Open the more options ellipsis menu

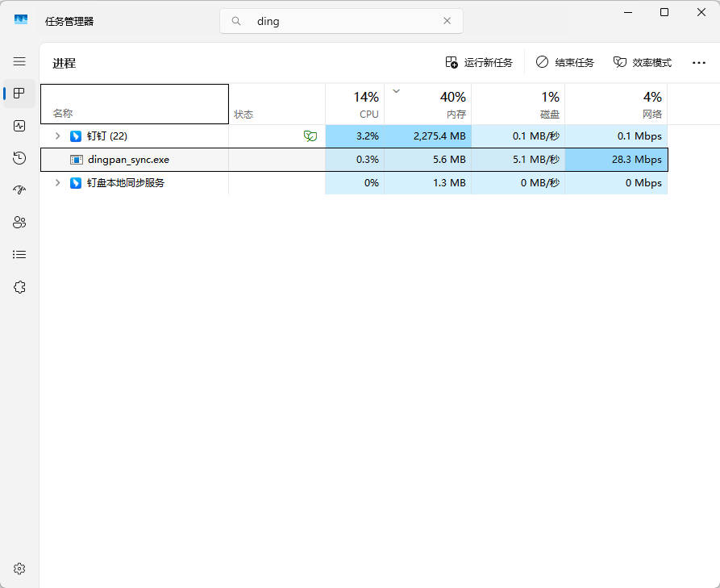coord(699,63)
